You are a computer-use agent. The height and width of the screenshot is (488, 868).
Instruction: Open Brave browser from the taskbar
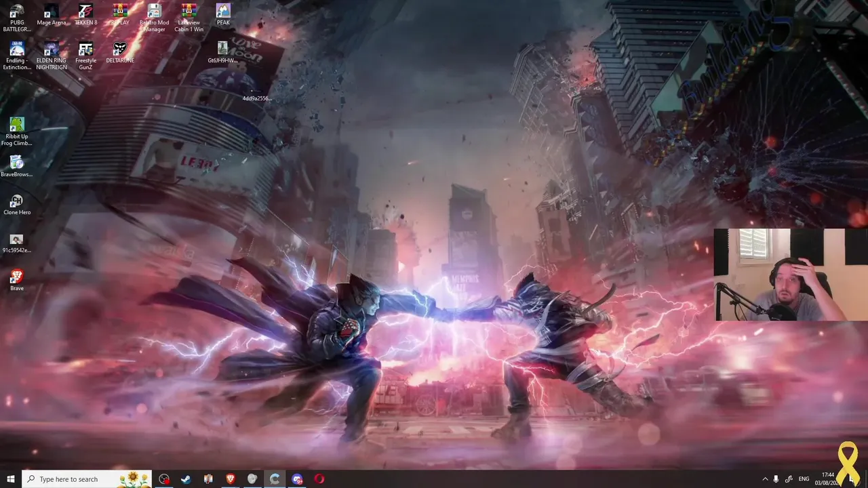(230, 479)
